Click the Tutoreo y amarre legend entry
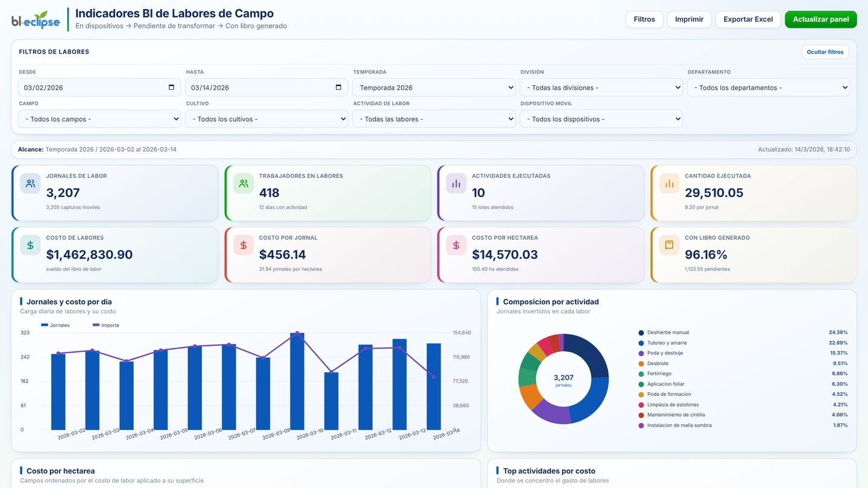 [x=743, y=343]
